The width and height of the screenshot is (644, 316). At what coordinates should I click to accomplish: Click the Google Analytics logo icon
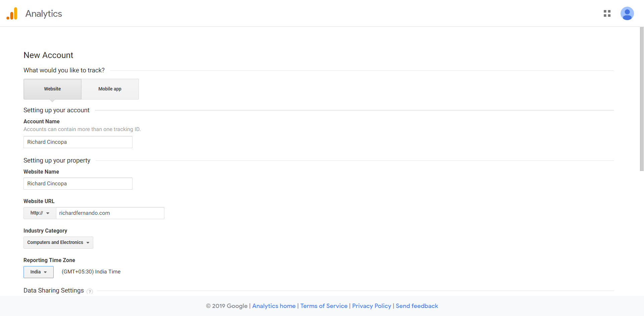click(12, 14)
